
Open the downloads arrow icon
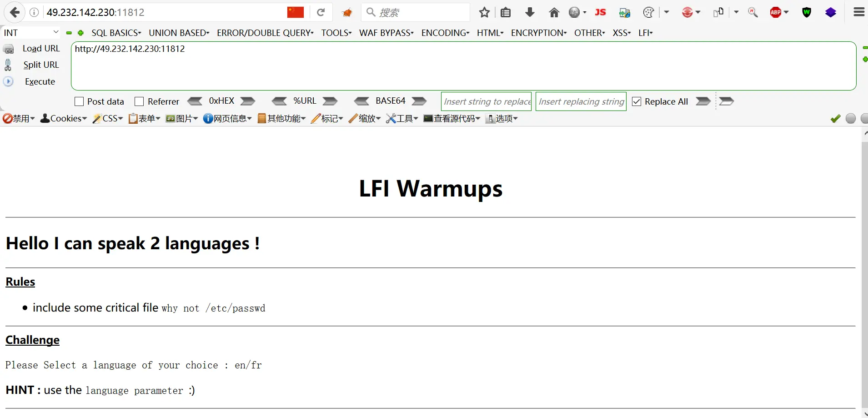click(x=530, y=12)
